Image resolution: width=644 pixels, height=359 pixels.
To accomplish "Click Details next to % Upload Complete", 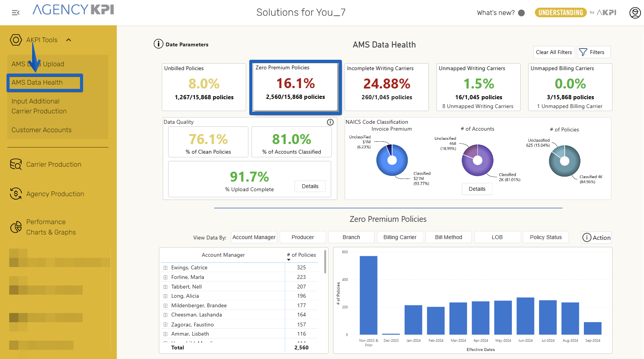I will (x=310, y=186).
